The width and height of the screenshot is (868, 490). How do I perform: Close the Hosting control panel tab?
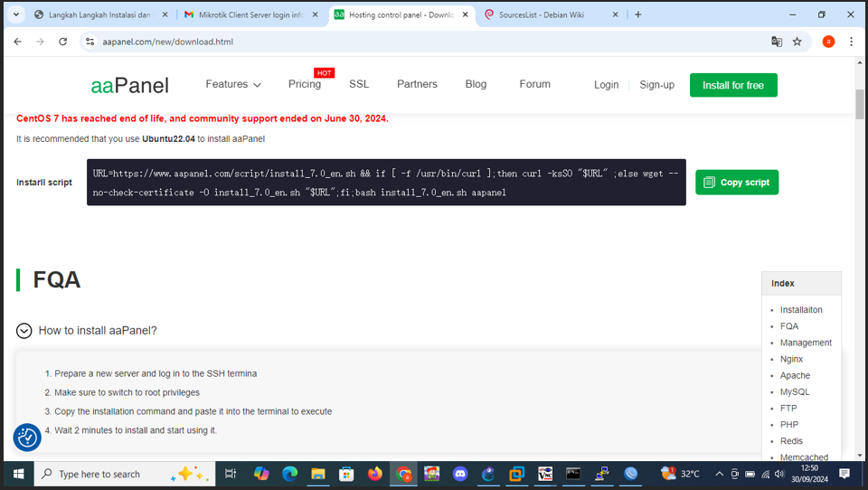(465, 15)
